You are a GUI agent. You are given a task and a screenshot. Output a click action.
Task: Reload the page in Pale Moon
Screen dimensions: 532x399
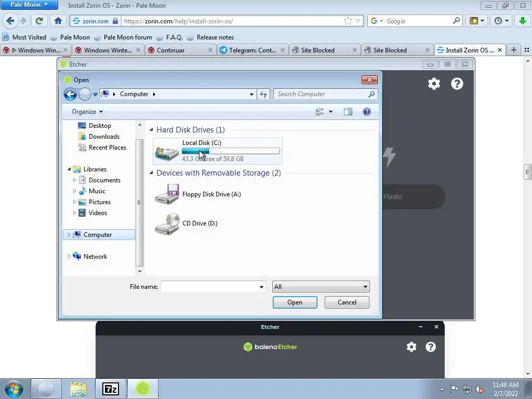click(x=39, y=21)
